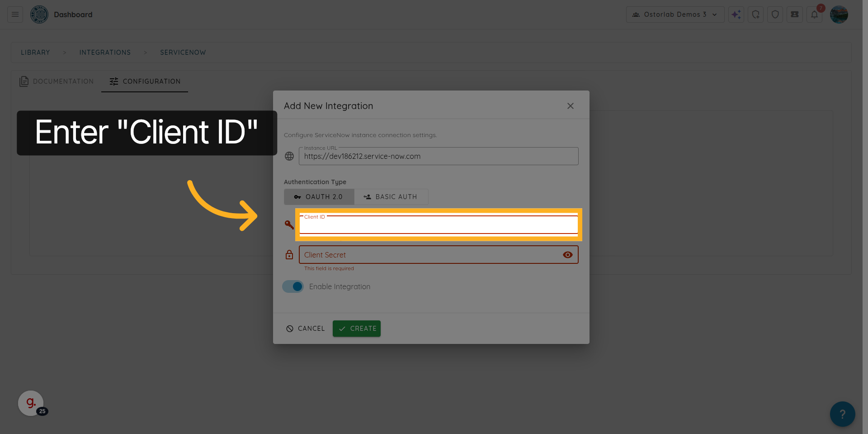
Task: Click the CREATE button
Action: coord(356,328)
